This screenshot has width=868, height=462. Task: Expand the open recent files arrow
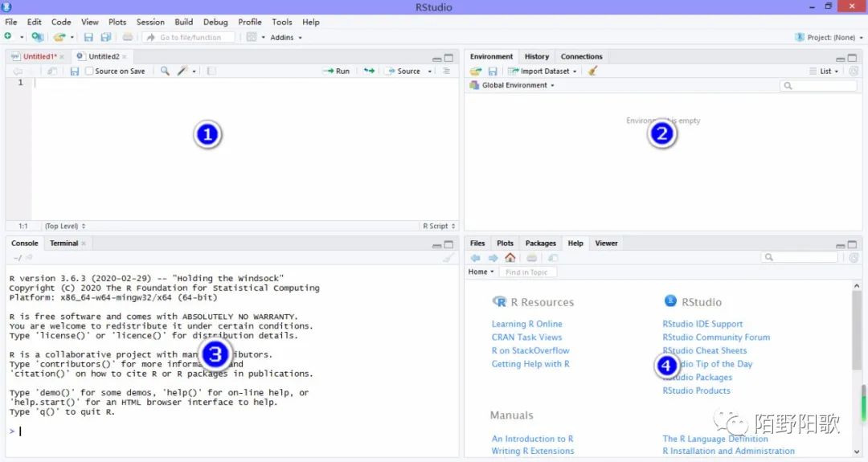tap(72, 38)
